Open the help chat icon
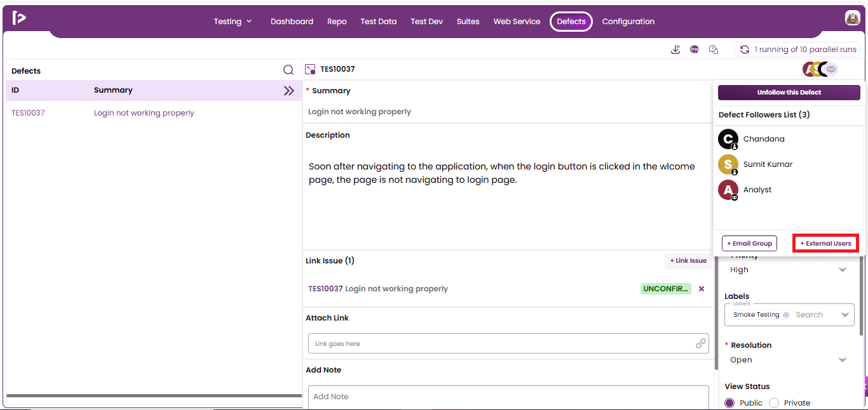The width and height of the screenshot is (868, 410). coord(714,50)
